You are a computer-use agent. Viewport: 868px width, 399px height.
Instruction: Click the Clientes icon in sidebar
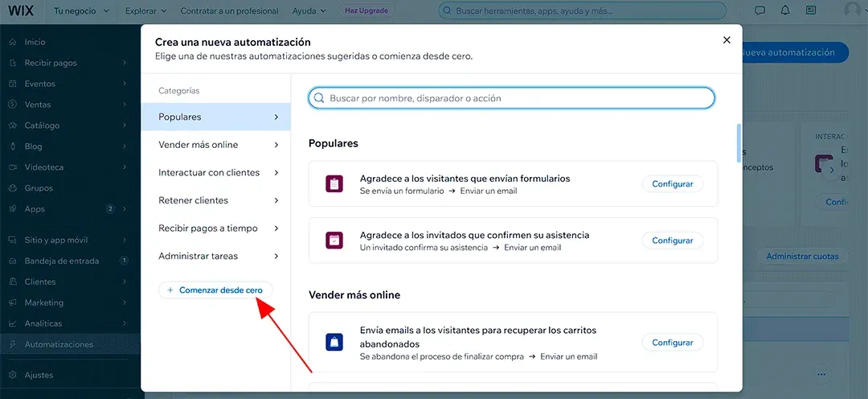pos(13,282)
